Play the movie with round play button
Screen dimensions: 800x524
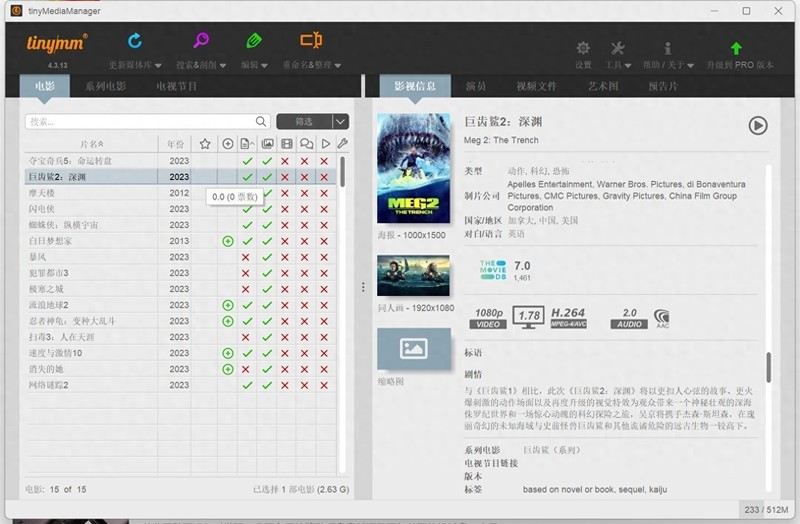[x=758, y=126]
